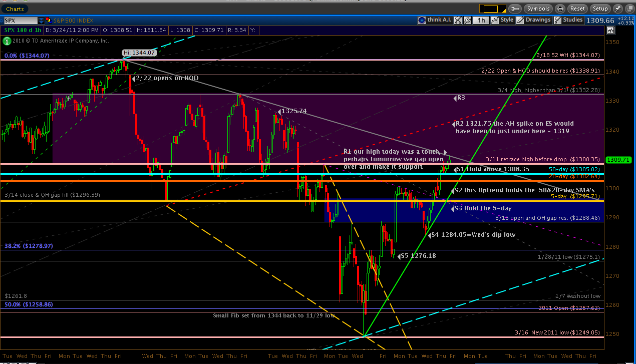Click the Setup button
636x364 pixels.
[599, 9]
